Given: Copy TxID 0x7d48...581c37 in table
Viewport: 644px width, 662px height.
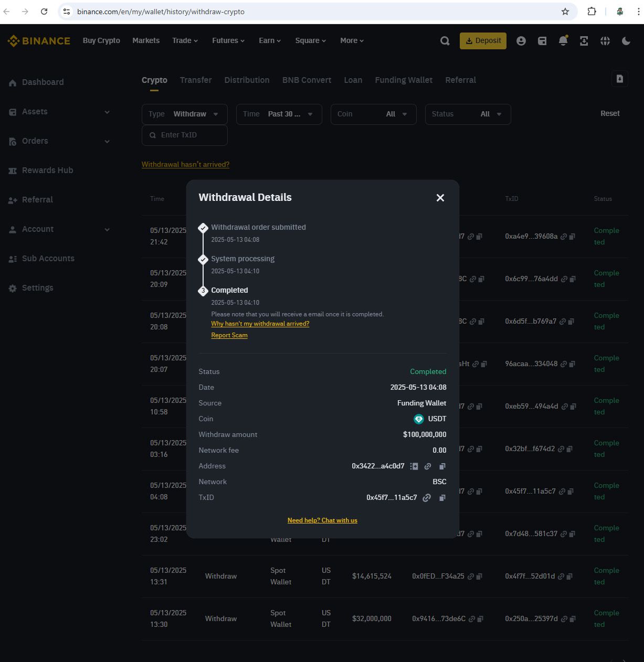Looking at the screenshot, I should coord(572,534).
